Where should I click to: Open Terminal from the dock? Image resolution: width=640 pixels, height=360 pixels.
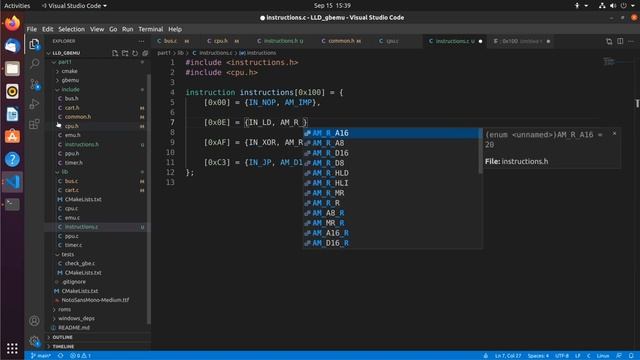pos(12,204)
